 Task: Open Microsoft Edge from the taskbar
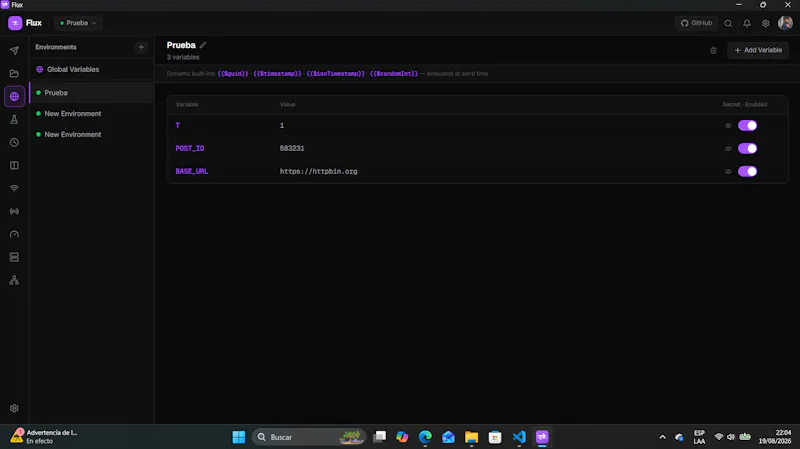coord(425,437)
